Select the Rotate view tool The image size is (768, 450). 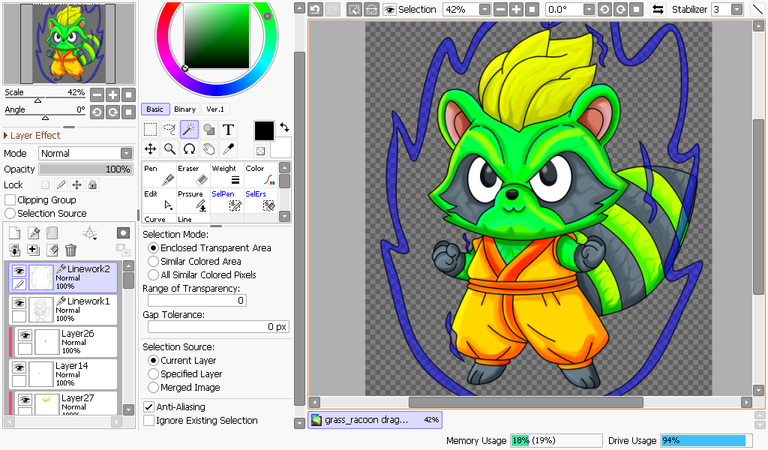point(189,149)
